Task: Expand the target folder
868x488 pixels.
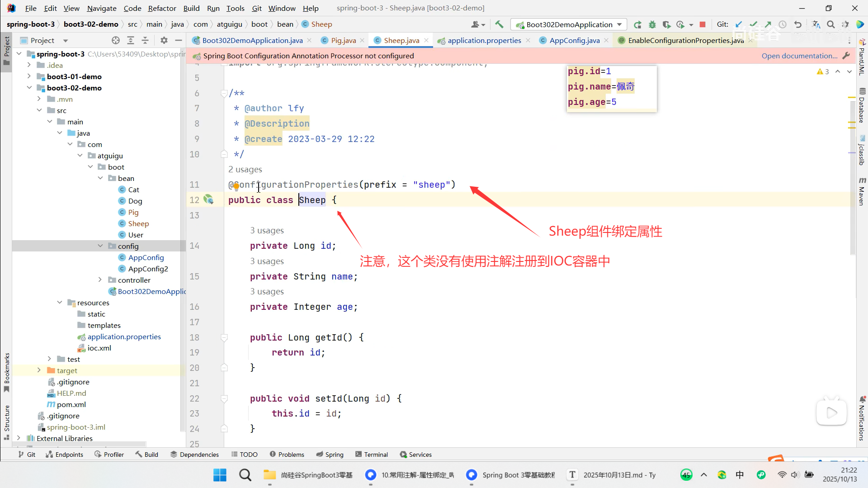Action: coord(39,370)
